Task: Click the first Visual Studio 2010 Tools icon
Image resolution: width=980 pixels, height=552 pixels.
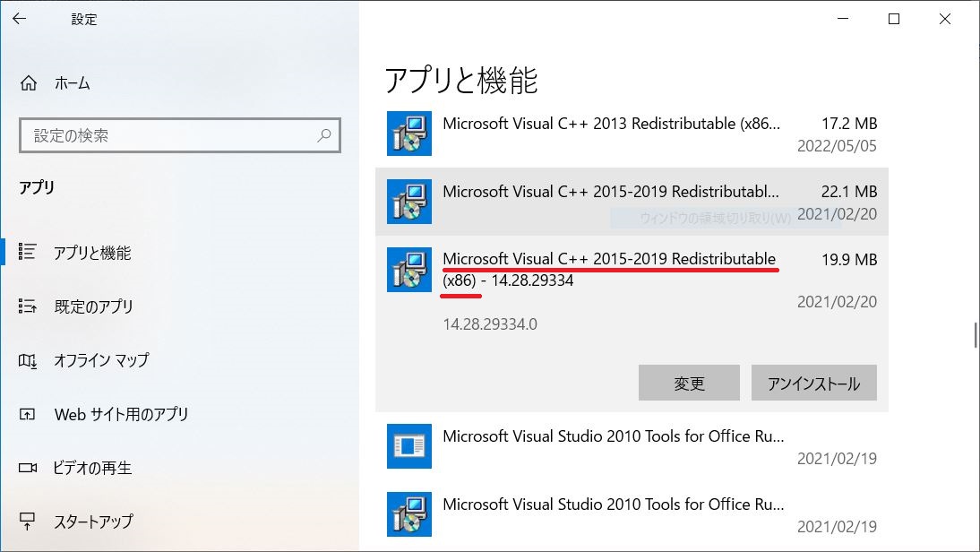Action: 409,446
